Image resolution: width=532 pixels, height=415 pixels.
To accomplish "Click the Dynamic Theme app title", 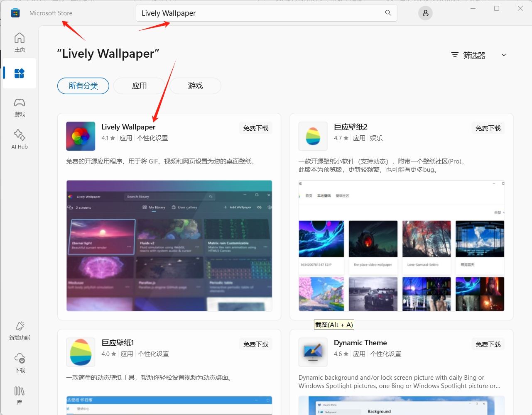I will point(360,343).
